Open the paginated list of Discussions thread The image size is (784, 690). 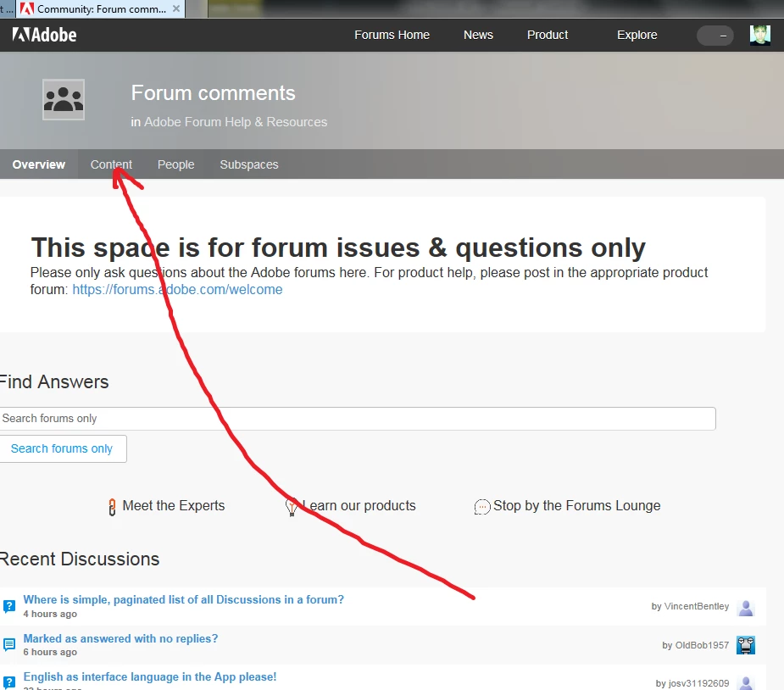pyautogui.click(x=184, y=599)
